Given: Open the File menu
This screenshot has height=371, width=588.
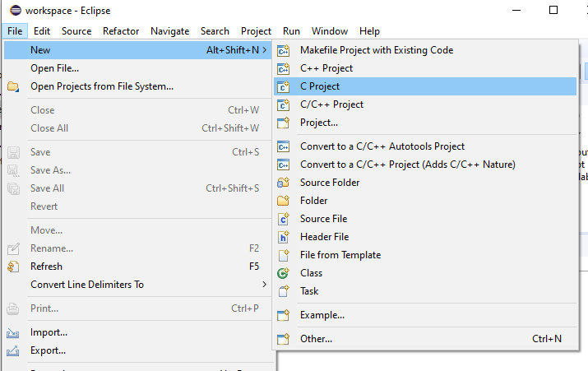Looking at the screenshot, I should pos(15,31).
